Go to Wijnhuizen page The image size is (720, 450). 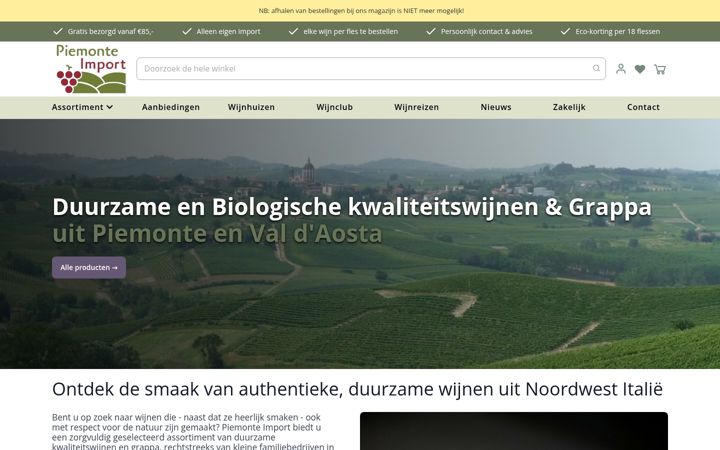point(251,107)
